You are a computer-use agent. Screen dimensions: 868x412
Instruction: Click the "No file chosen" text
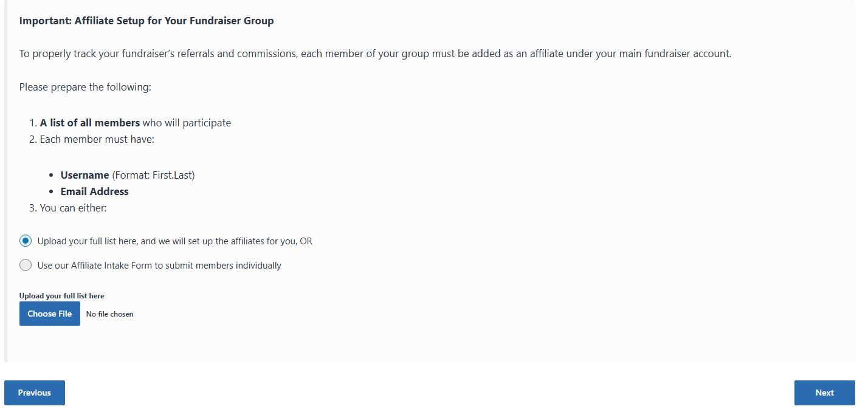point(109,314)
